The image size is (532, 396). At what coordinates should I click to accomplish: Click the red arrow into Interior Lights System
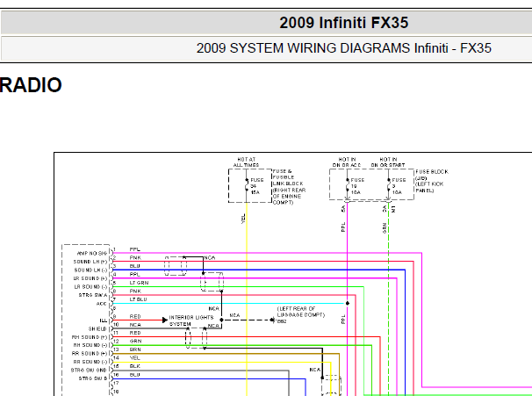point(165,320)
